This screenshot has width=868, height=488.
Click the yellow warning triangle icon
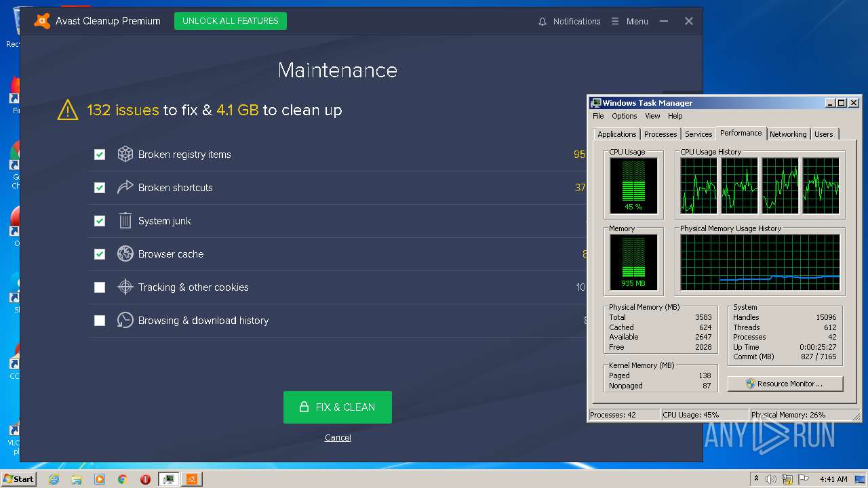68,110
